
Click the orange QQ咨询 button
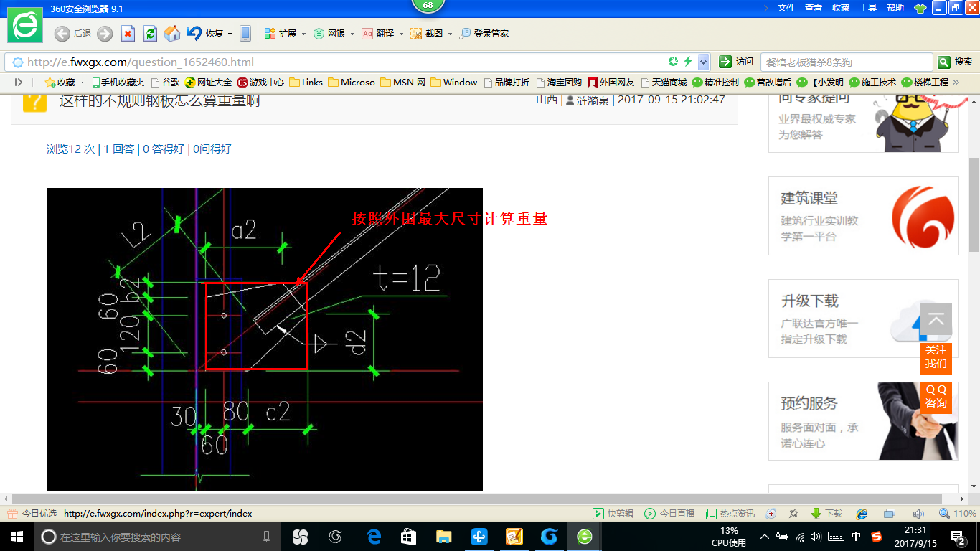pyautogui.click(x=936, y=397)
